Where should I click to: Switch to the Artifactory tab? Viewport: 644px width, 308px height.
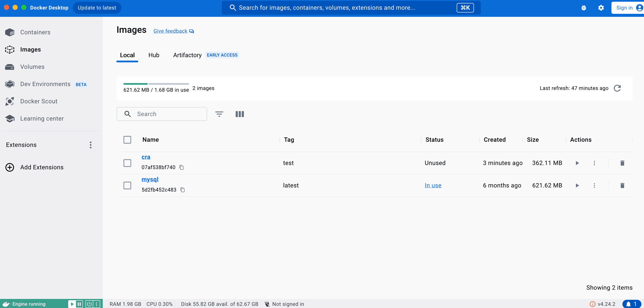tap(187, 55)
